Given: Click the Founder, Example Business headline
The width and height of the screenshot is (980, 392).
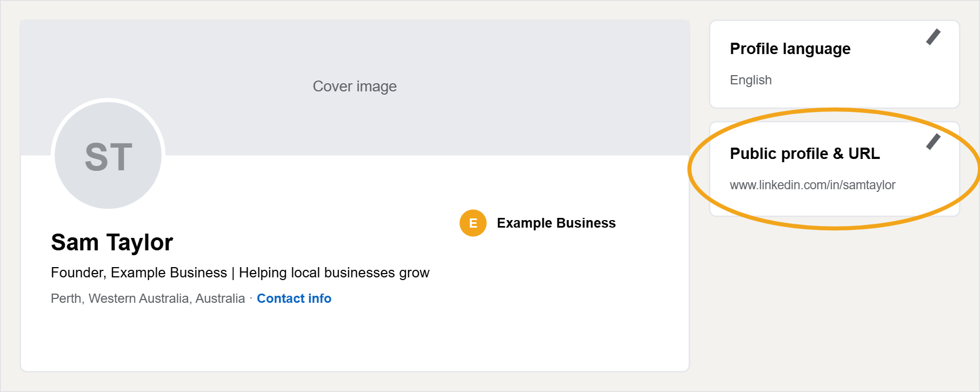Looking at the screenshot, I should click(240, 273).
